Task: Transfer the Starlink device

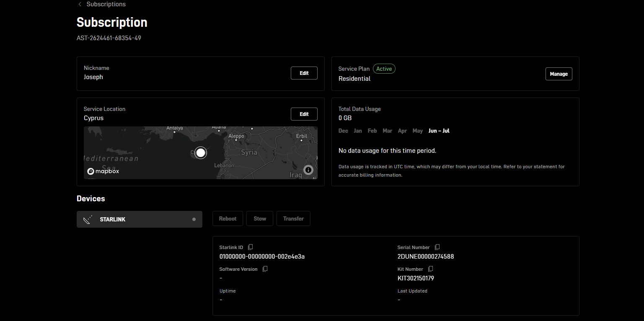Action: (293, 219)
